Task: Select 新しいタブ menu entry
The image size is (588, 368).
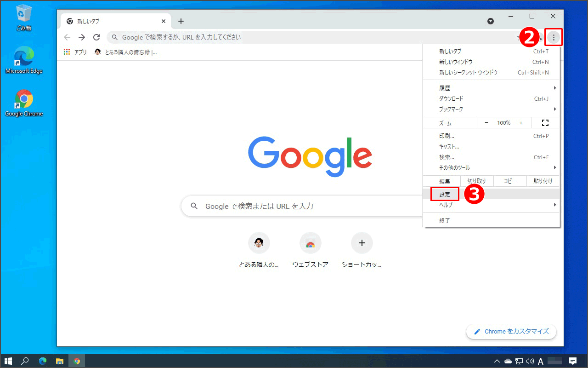Action: pyautogui.click(x=491, y=52)
